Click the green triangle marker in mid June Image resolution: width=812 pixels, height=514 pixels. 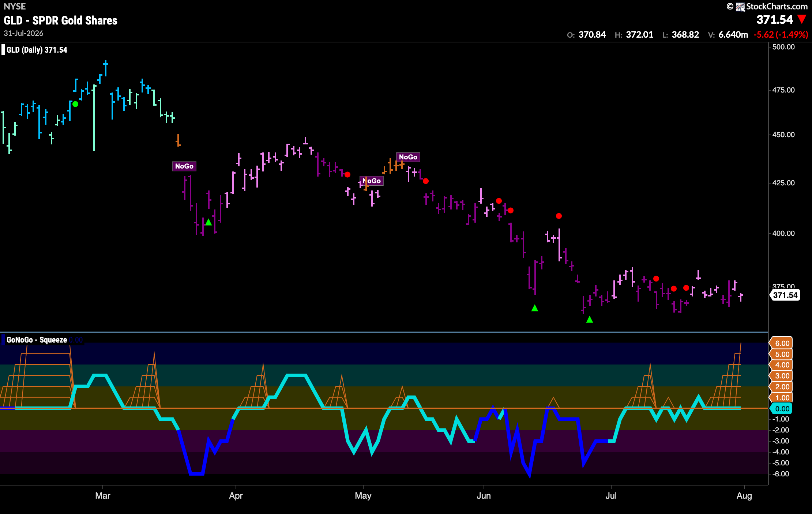tap(535, 308)
